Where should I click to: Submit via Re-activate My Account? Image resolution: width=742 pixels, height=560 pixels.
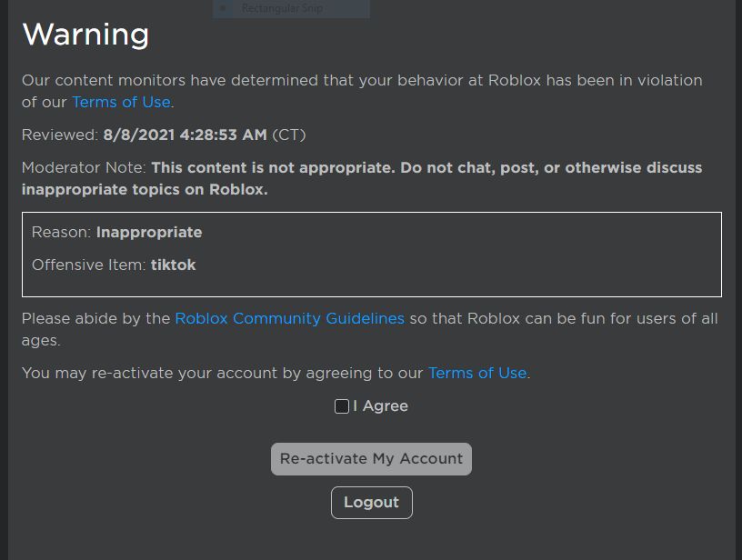[370, 458]
